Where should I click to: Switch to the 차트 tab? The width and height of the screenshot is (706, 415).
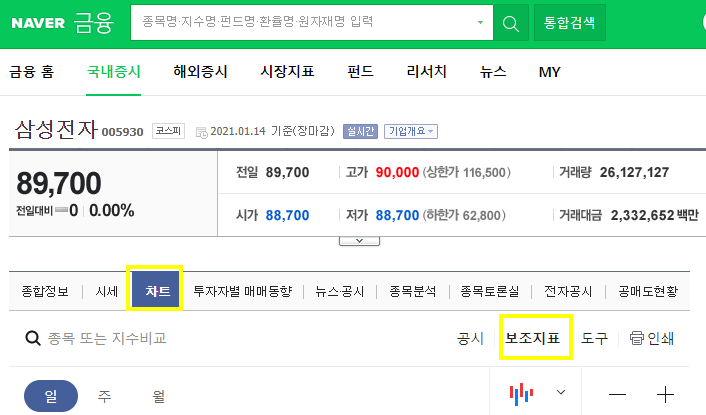tap(155, 291)
